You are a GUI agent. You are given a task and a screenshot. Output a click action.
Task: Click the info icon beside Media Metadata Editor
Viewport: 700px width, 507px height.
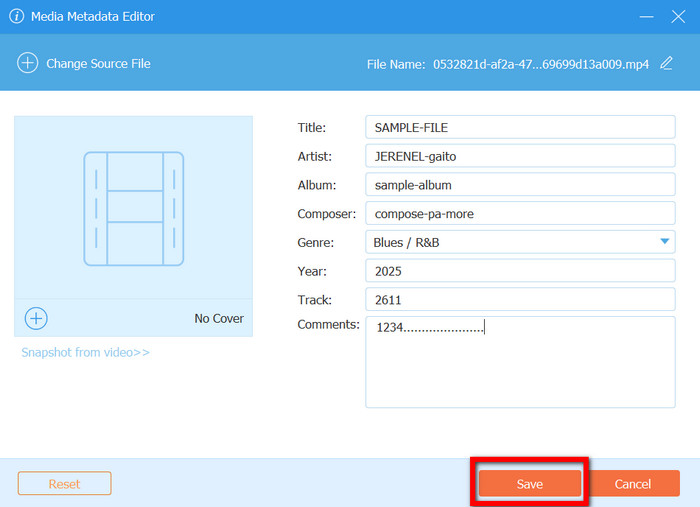(x=15, y=17)
